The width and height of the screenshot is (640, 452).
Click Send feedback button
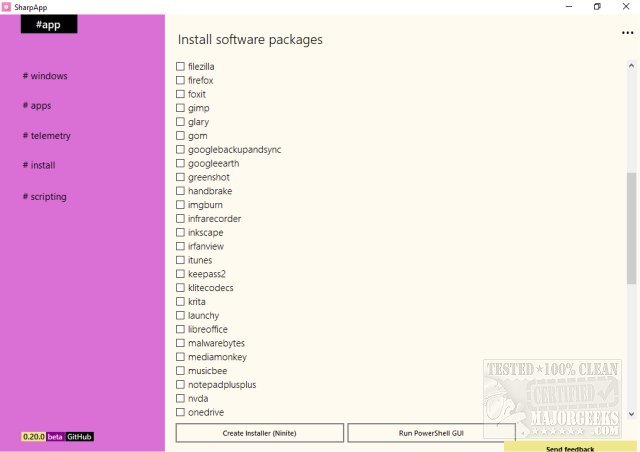[x=570, y=448]
